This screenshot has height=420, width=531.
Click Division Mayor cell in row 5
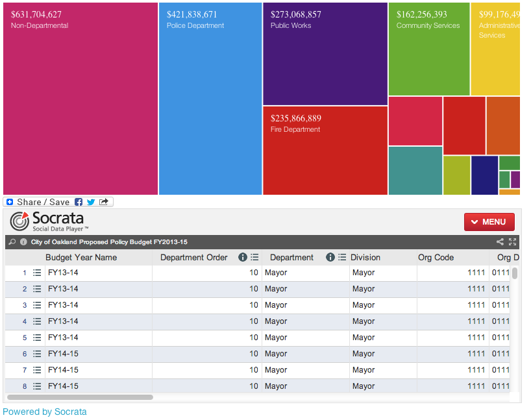(x=383, y=338)
